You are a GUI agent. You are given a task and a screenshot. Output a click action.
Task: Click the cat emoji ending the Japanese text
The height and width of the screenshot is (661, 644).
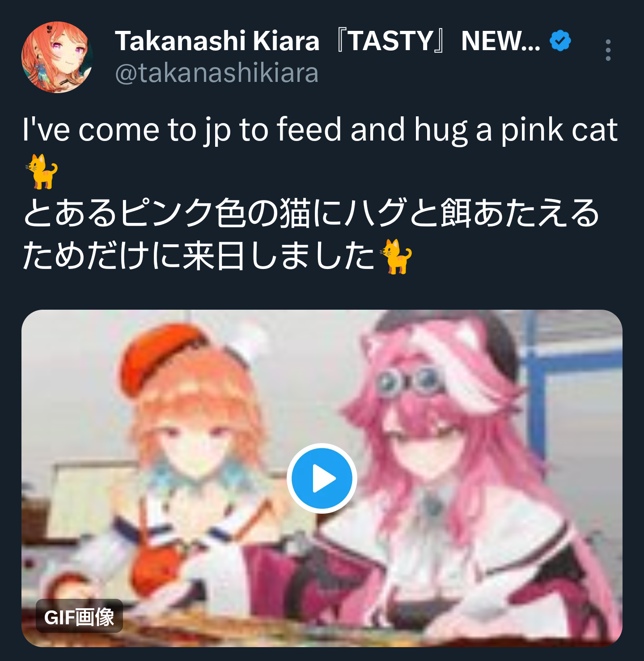pyautogui.click(x=395, y=256)
